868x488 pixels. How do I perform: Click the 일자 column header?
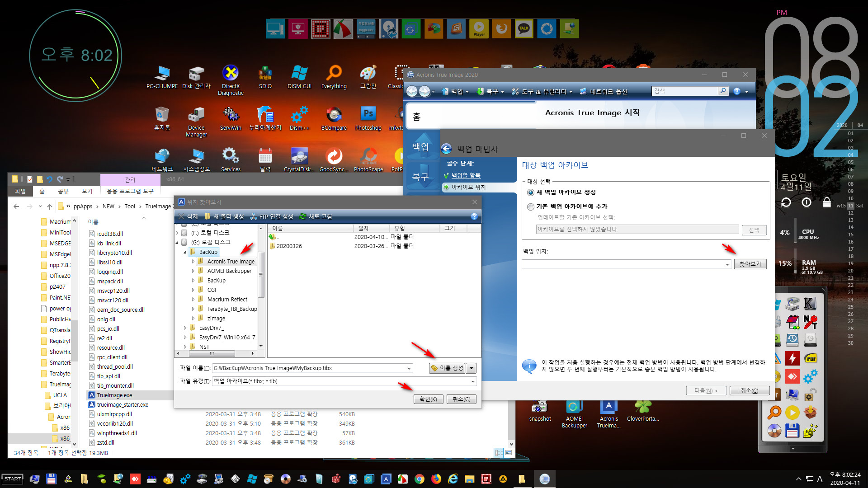pos(372,228)
